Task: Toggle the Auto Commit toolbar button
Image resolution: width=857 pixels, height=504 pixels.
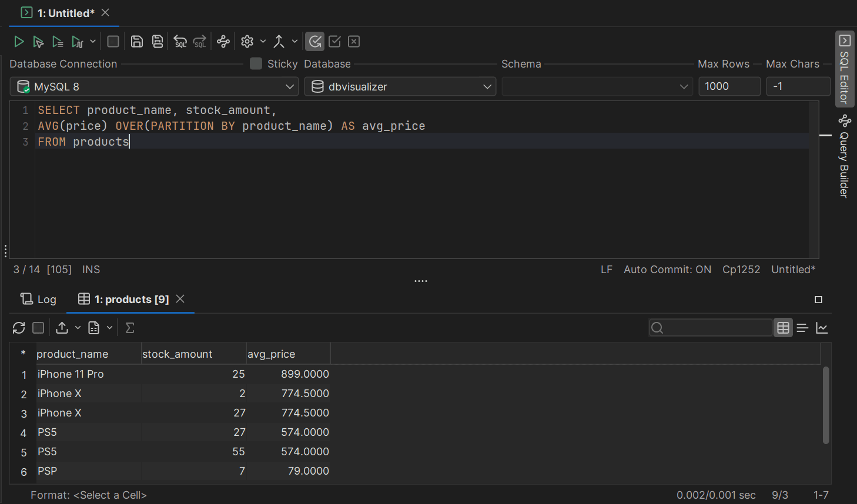Action: [x=315, y=42]
